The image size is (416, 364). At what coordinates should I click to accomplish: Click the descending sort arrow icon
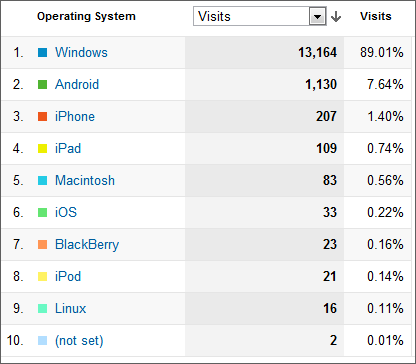pyautogui.click(x=336, y=16)
